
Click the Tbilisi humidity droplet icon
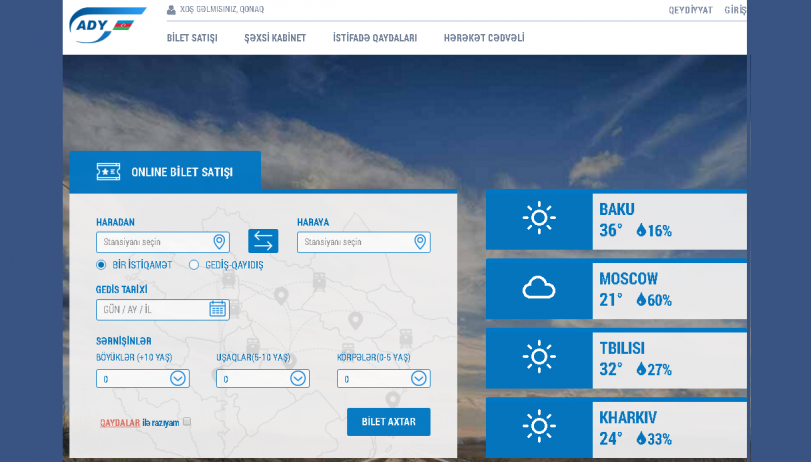point(641,369)
